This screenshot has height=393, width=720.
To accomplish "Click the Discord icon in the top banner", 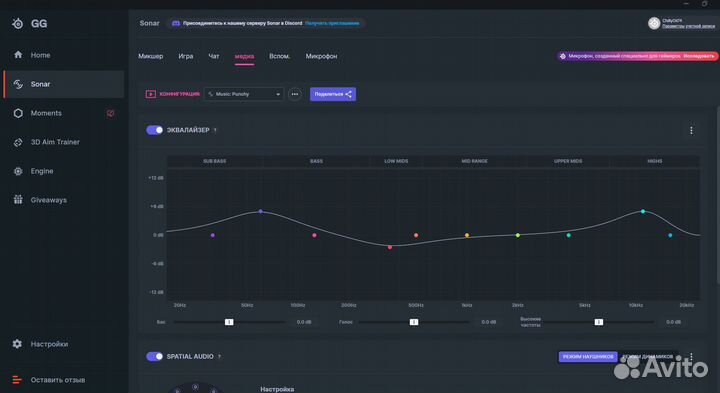I will pyautogui.click(x=176, y=23).
